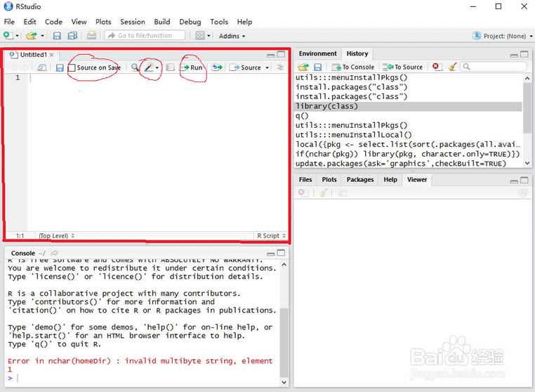Click the New File icon in main toolbar
Image resolution: width=535 pixels, height=392 pixels.
[8, 35]
